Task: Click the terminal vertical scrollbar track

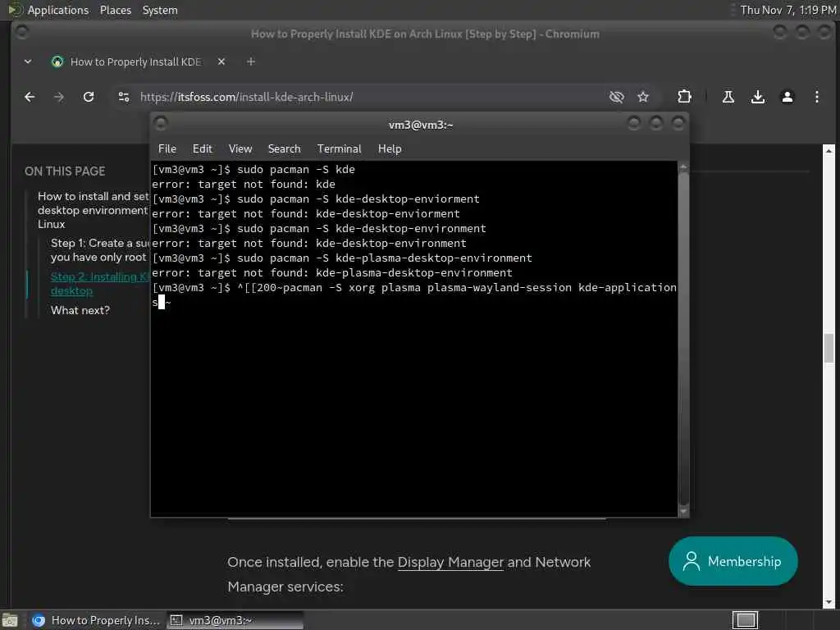Action: pyautogui.click(x=683, y=339)
